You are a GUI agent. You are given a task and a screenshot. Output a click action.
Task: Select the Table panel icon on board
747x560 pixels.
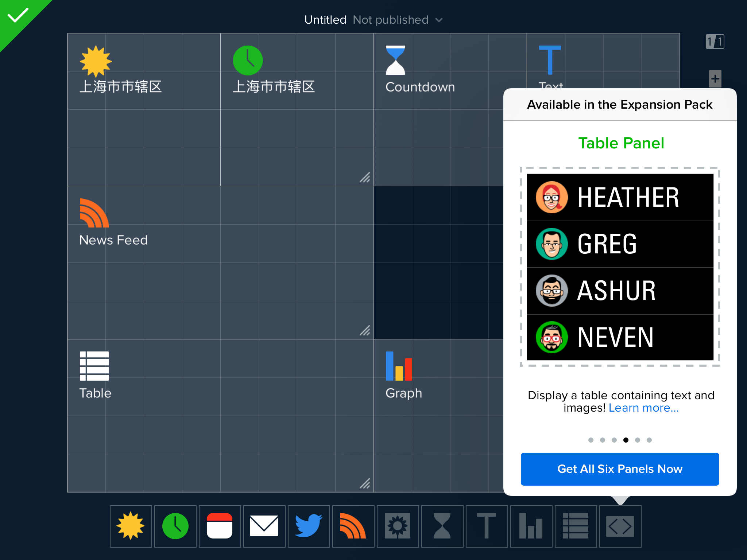click(94, 366)
